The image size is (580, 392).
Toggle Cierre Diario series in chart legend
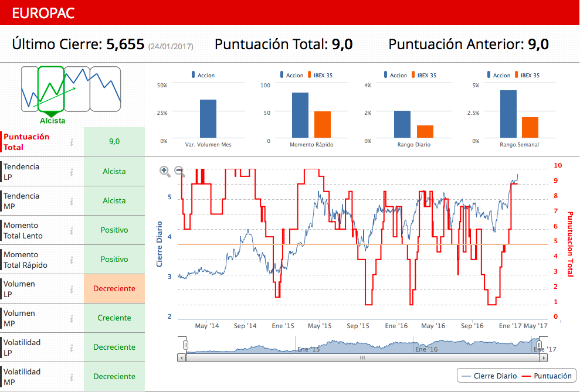(x=489, y=376)
